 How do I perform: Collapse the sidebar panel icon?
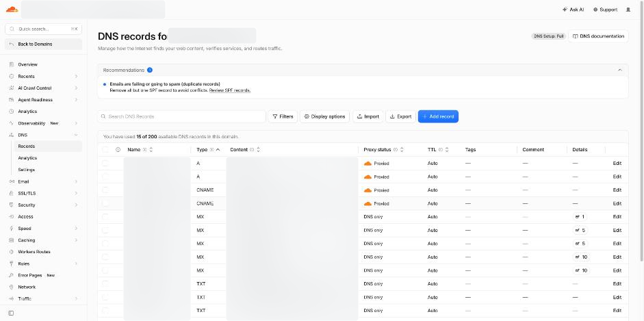pyautogui.click(x=11, y=313)
